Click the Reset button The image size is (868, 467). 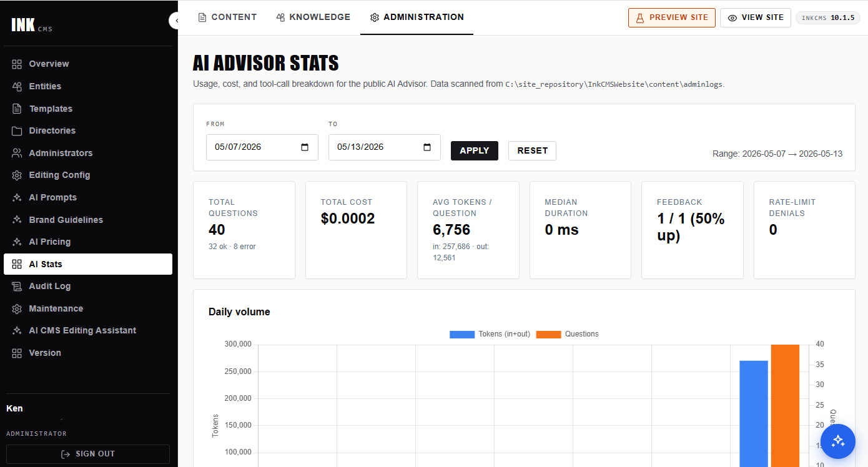tap(532, 150)
